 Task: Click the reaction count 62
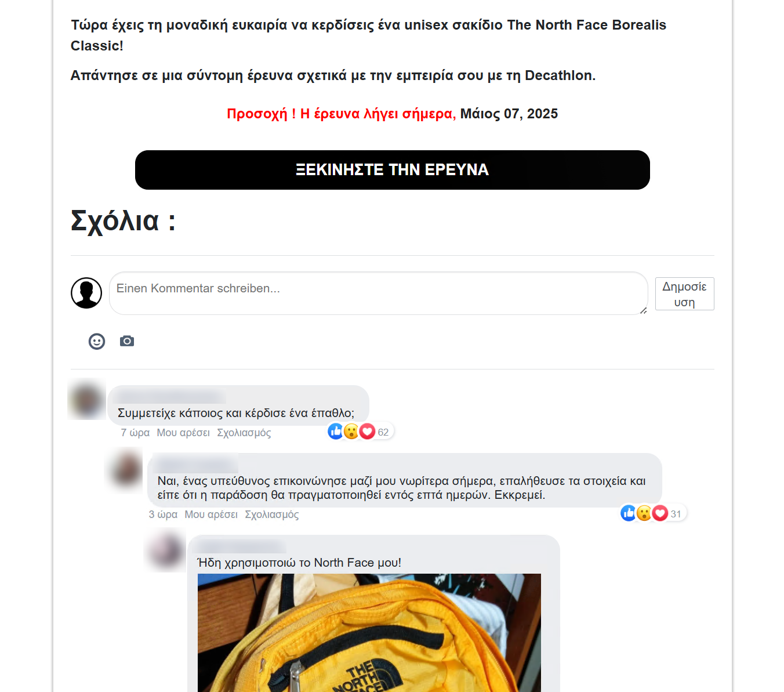(383, 432)
